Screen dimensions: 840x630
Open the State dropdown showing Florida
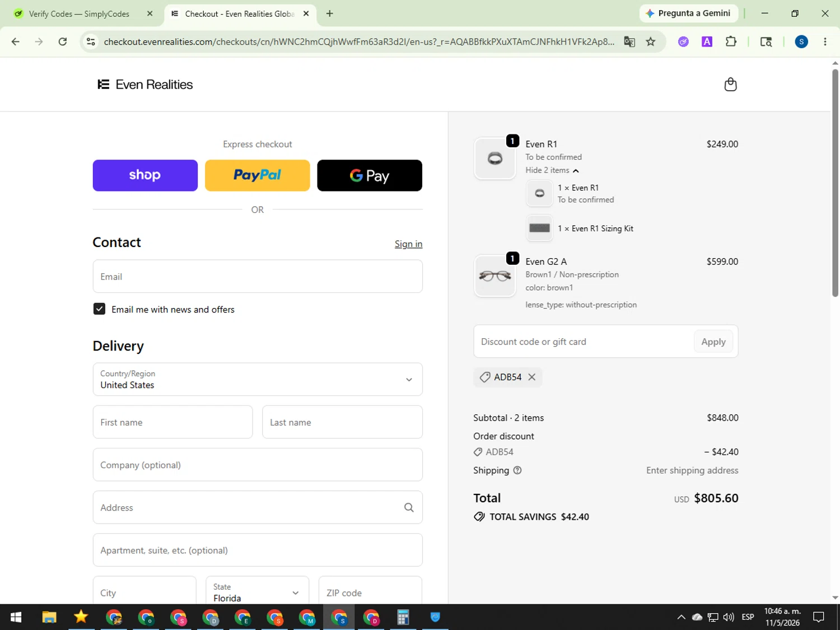point(257,591)
